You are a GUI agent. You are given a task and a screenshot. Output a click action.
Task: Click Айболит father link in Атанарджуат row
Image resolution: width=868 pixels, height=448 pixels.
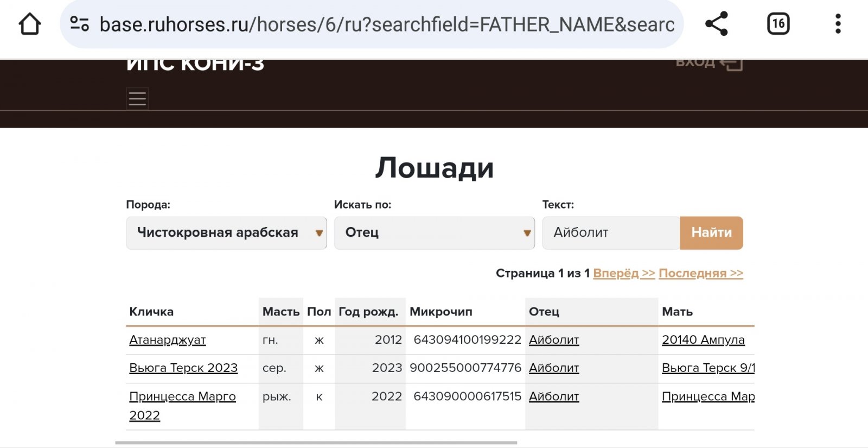click(554, 340)
